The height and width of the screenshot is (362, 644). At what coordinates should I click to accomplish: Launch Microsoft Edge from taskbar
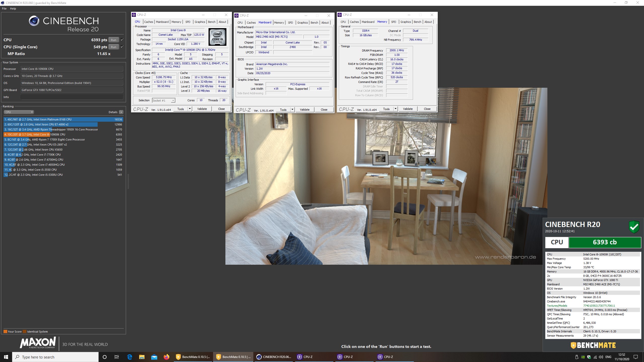pos(130,357)
